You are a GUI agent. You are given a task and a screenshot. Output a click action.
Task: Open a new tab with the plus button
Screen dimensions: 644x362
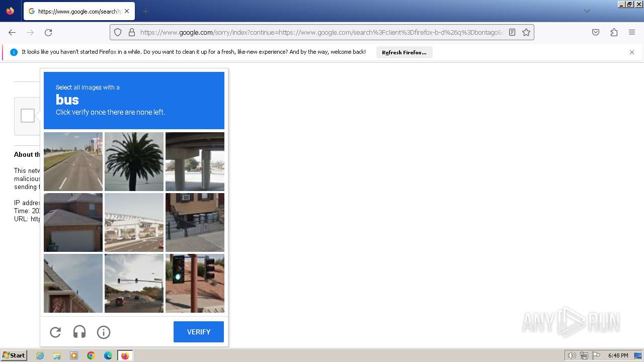tap(145, 11)
